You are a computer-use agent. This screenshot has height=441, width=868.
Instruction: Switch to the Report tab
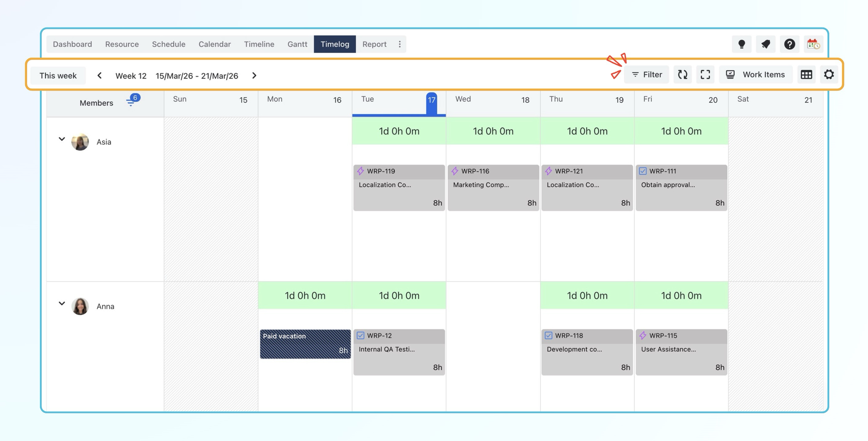click(x=374, y=44)
